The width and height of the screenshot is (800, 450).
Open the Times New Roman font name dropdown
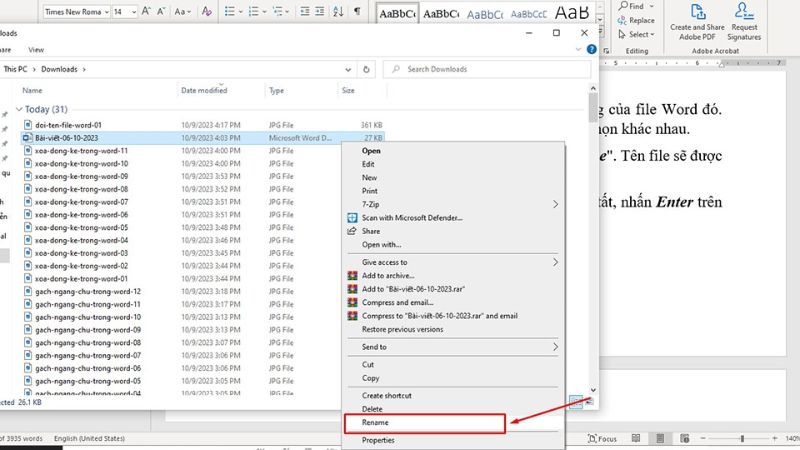75,11
